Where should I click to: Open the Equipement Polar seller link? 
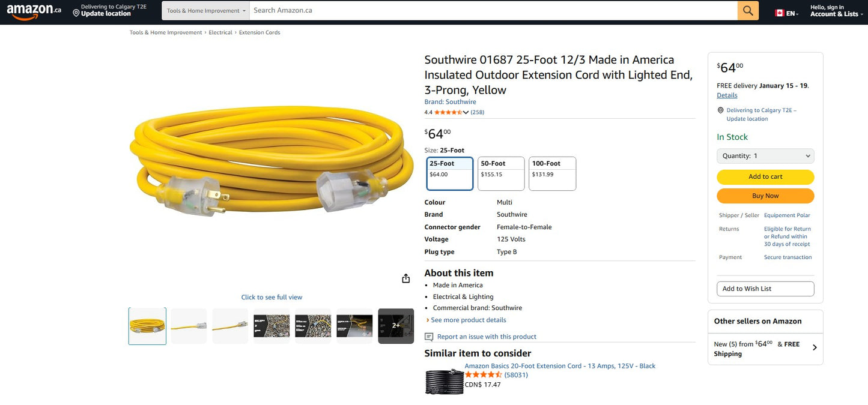[787, 215]
